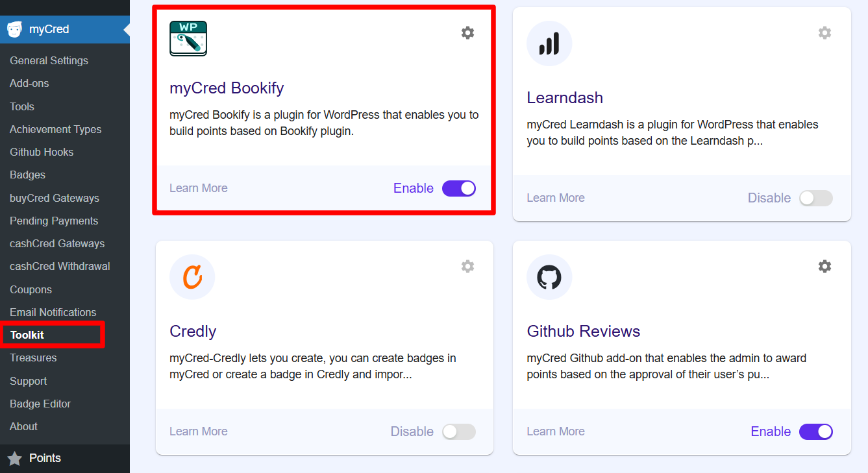Image resolution: width=868 pixels, height=473 pixels.
Task: Open the Points menu section
Action: click(x=45, y=458)
